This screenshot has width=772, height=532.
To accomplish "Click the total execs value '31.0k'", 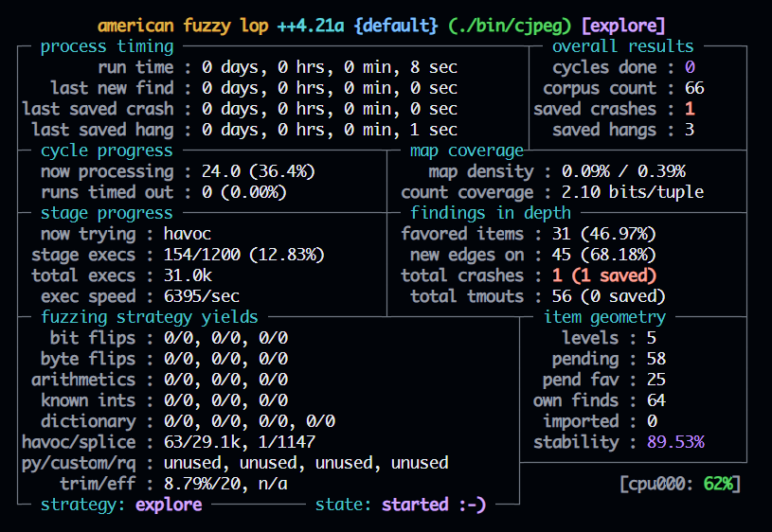I will (188, 275).
